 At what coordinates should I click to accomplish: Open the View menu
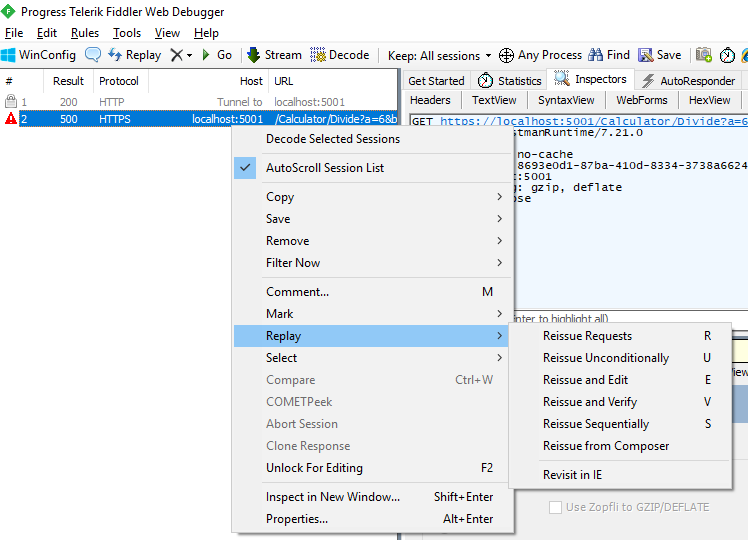tap(167, 33)
